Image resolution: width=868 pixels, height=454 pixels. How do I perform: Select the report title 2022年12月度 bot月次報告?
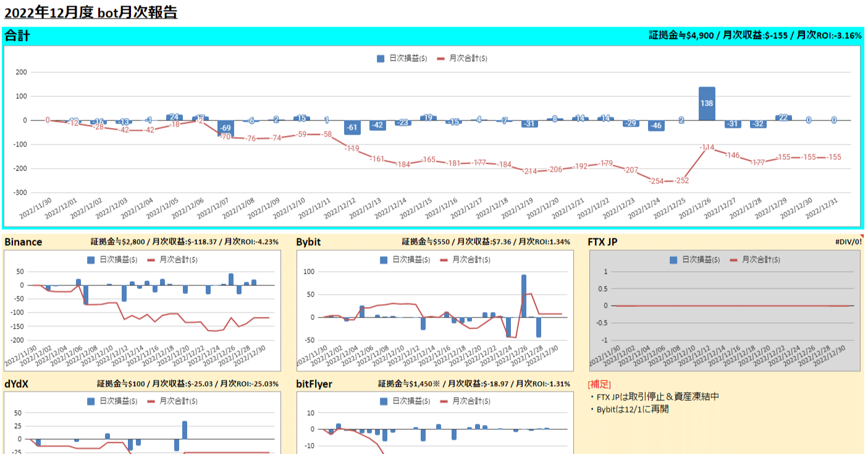pyautogui.click(x=91, y=12)
